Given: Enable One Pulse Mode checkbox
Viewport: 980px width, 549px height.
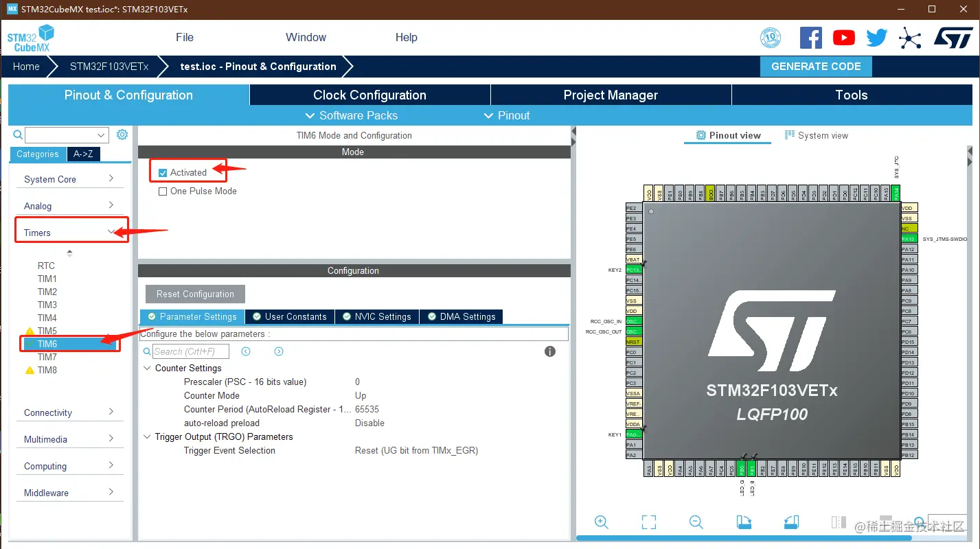Looking at the screenshot, I should pyautogui.click(x=163, y=191).
